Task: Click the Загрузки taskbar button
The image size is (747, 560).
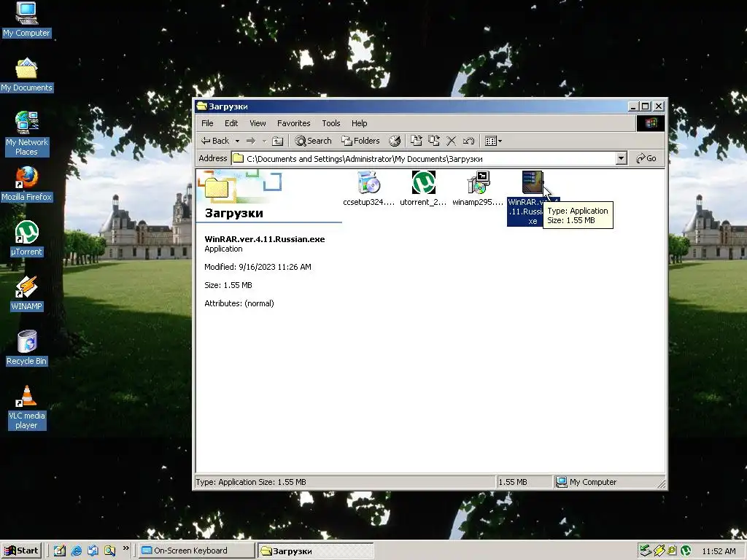Action: [x=316, y=551]
